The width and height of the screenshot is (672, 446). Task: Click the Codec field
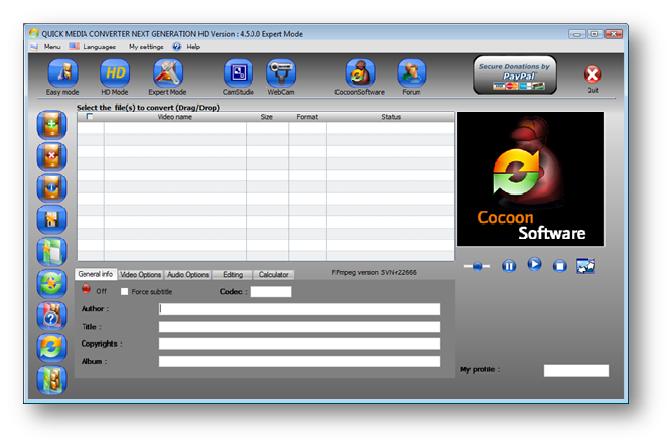271,292
